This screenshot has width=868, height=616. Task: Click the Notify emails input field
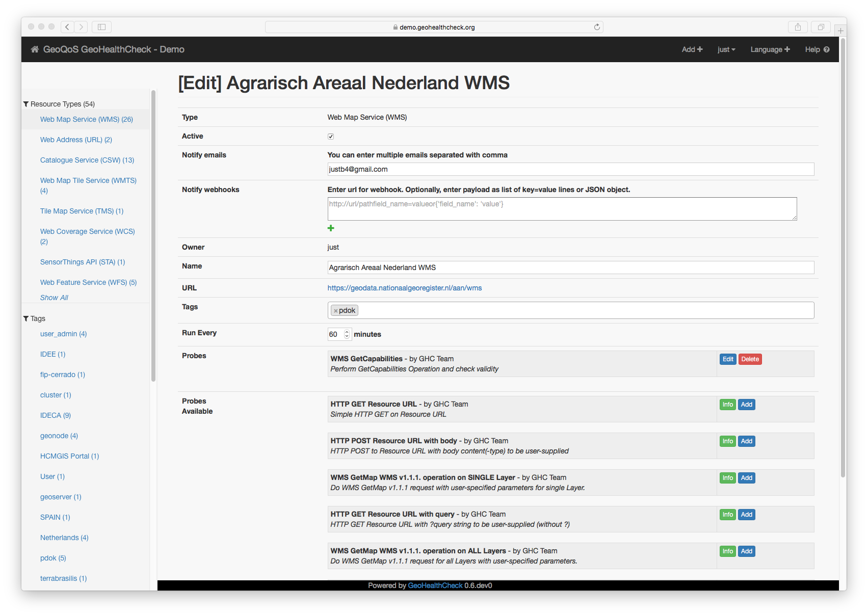tap(570, 169)
